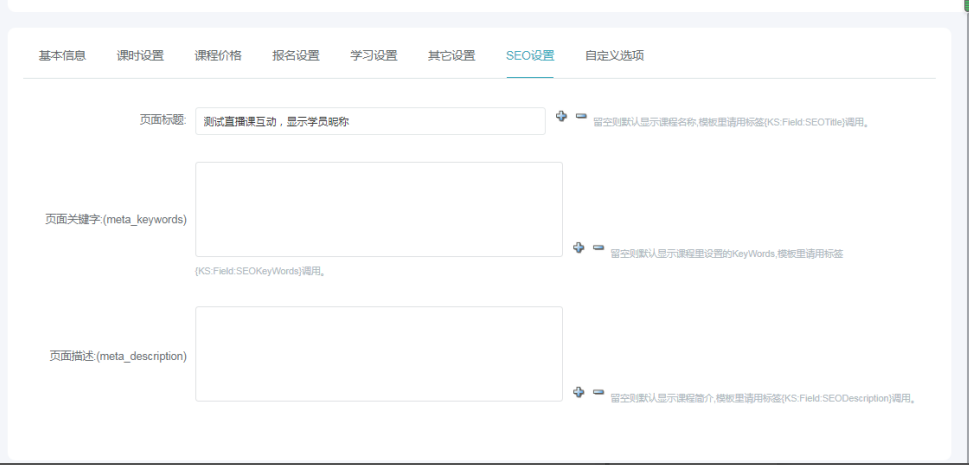Open the 课时设置 tab
Screen dimensions: 969x465
click(140, 56)
